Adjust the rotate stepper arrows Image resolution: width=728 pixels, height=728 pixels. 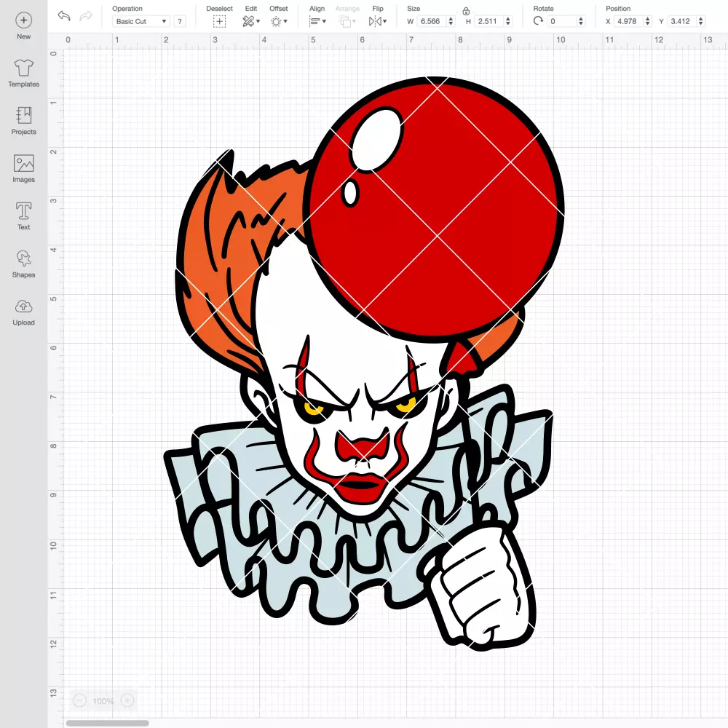click(581, 21)
